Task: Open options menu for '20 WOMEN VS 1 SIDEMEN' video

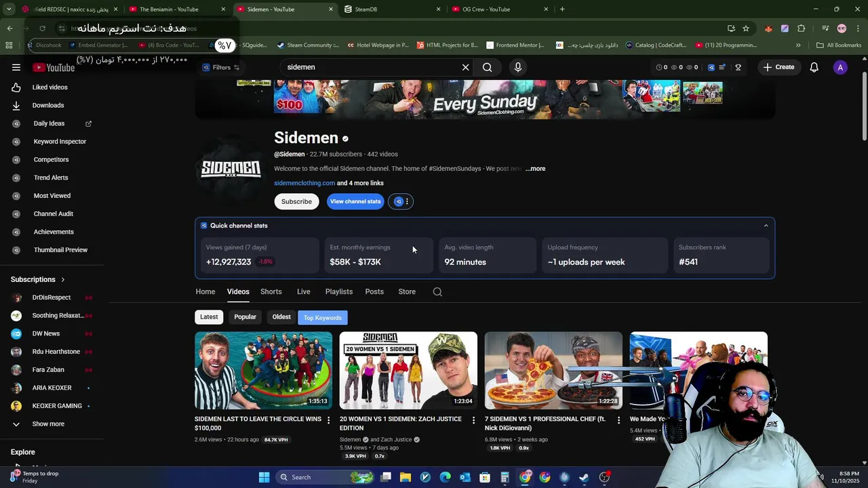Action: (x=473, y=420)
